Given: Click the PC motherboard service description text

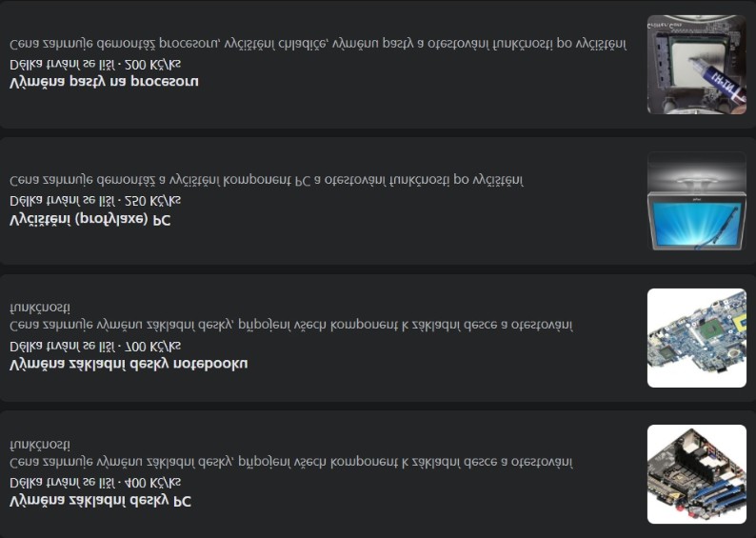Looking at the screenshot, I should (x=291, y=454).
